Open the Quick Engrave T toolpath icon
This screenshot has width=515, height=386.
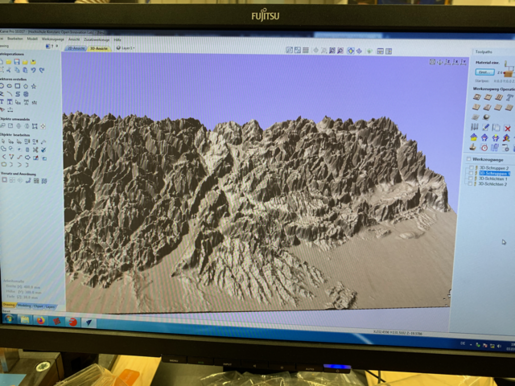[509, 97]
